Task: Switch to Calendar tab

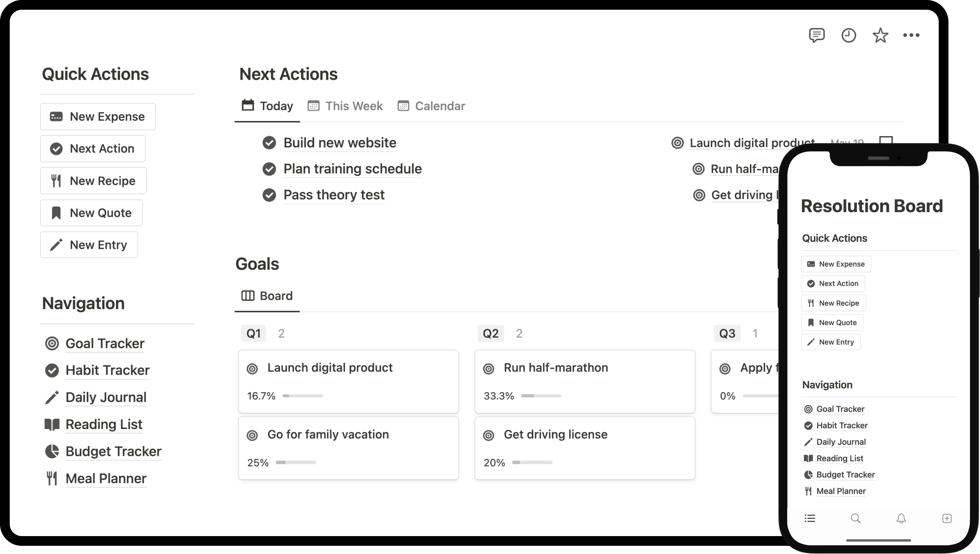Action: [431, 106]
